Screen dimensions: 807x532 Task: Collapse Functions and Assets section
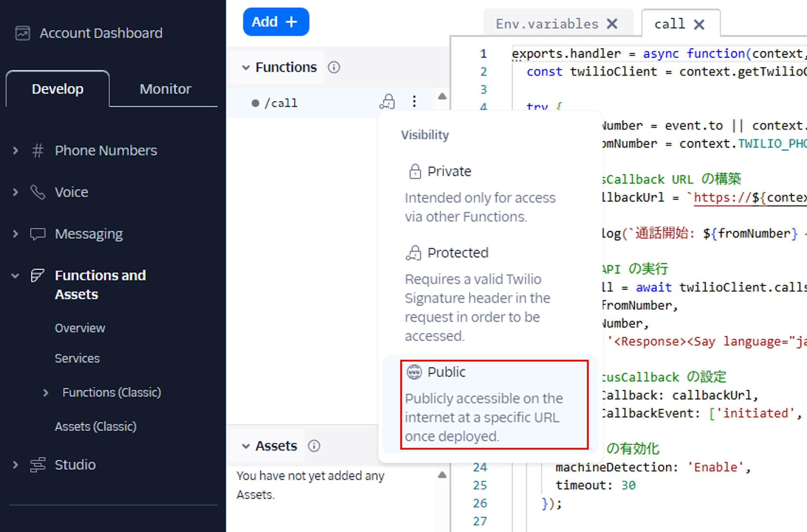tap(15, 276)
